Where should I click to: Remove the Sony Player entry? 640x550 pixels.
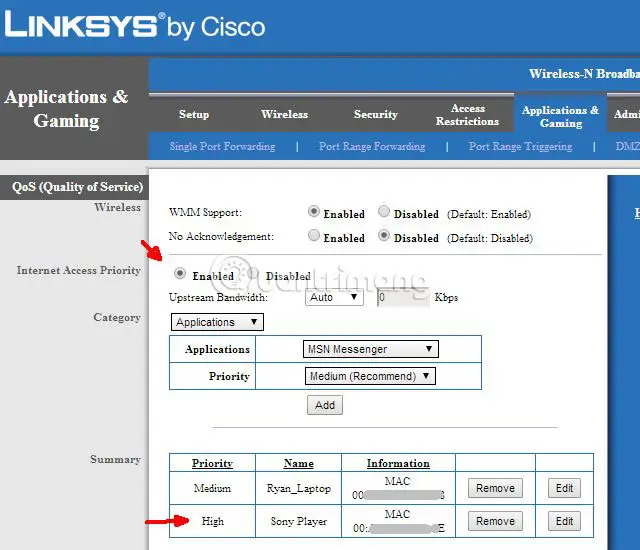point(495,521)
